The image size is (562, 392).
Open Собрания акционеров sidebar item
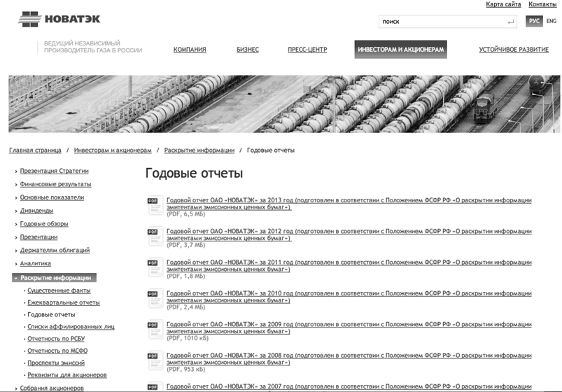[52, 388]
